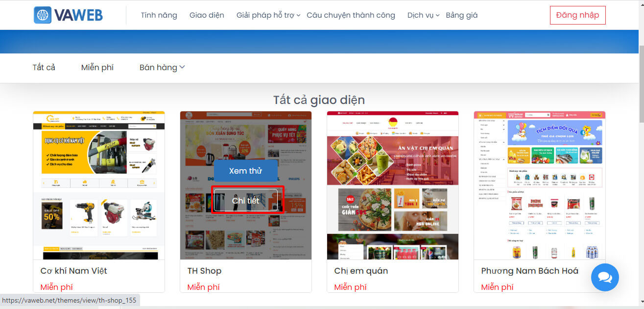Open the Bán hàng filter dropdown
This screenshot has height=309, width=644.
tap(162, 68)
